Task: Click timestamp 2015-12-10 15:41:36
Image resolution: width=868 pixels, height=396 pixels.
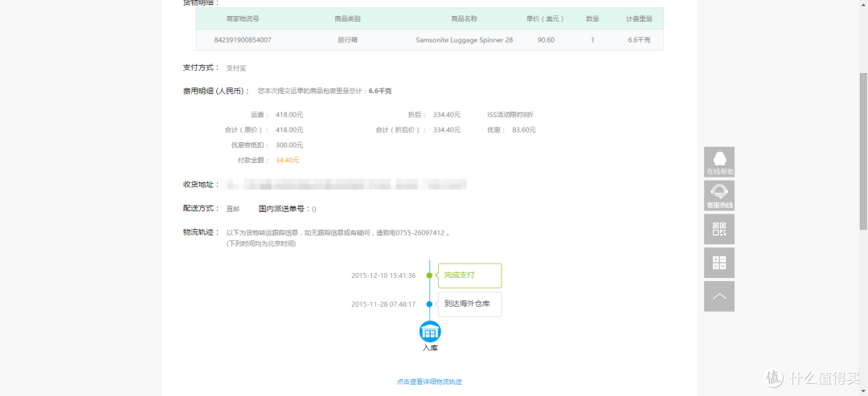Action: pyautogui.click(x=383, y=276)
